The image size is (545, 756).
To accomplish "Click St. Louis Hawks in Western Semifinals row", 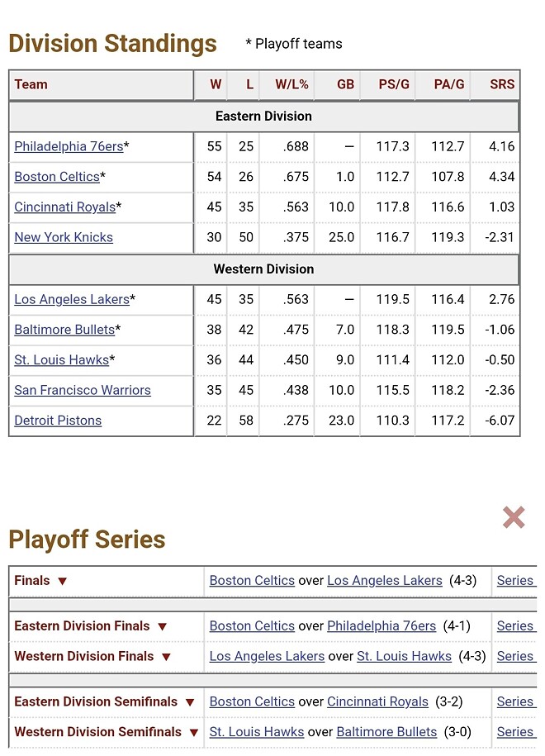I will 257,732.
